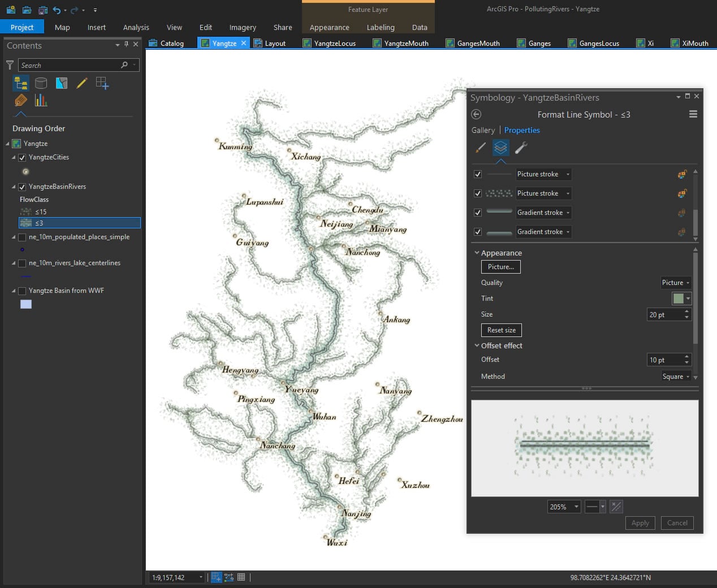Open the List By Labeling tag icon
717x588 pixels.
point(21,101)
